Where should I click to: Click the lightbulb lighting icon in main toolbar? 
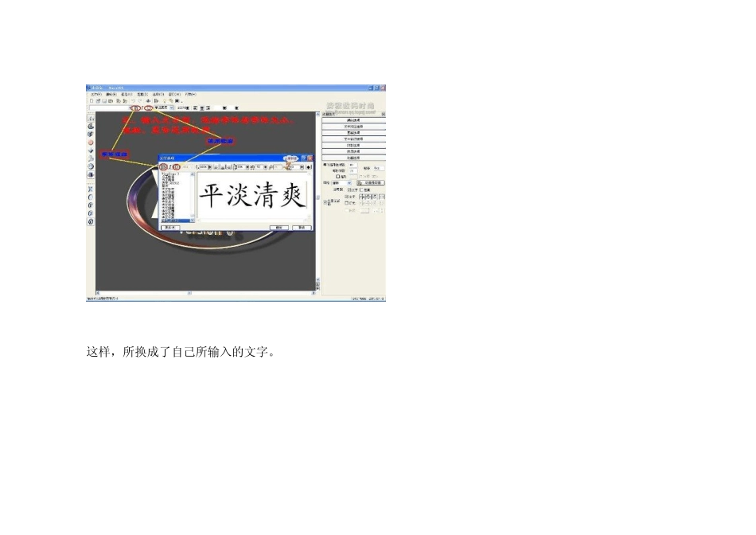pyautogui.click(x=165, y=101)
